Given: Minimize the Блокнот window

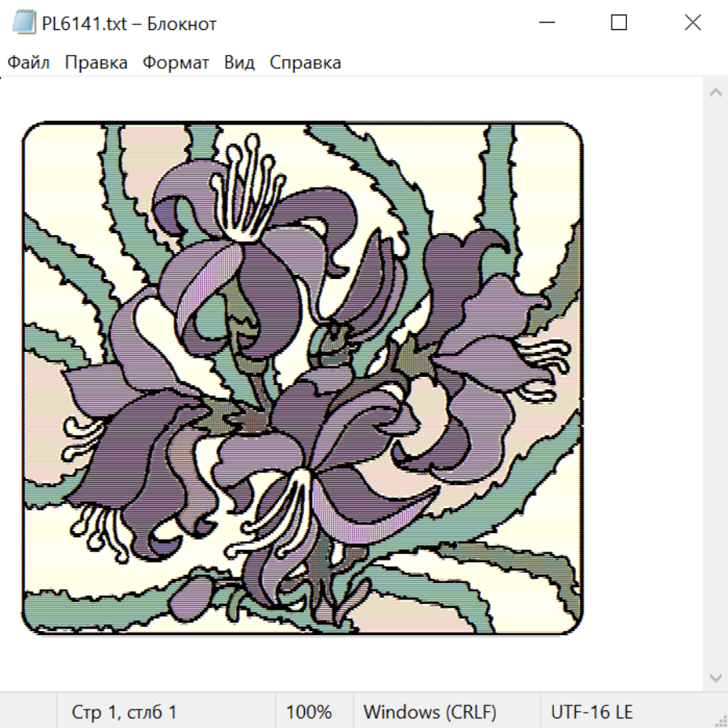Looking at the screenshot, I should (547, 23).
